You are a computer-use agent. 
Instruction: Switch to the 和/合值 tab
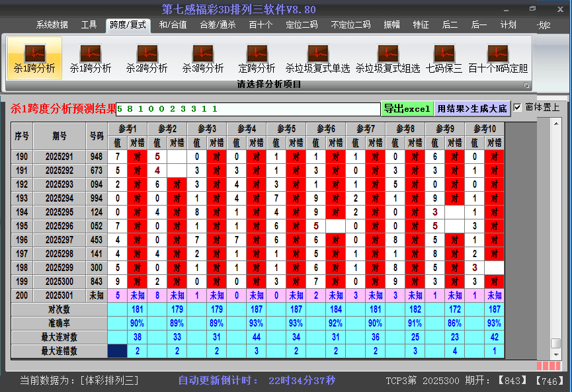tap(173, 25)
